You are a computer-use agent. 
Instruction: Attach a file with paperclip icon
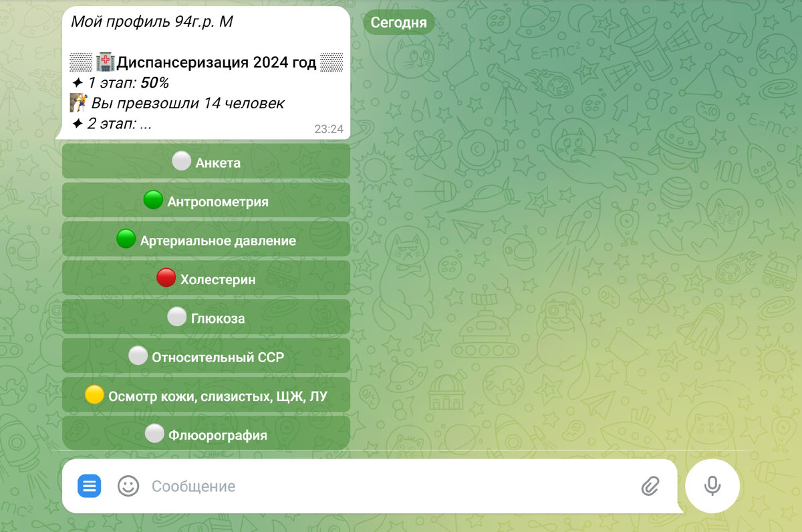coord(650,486)
